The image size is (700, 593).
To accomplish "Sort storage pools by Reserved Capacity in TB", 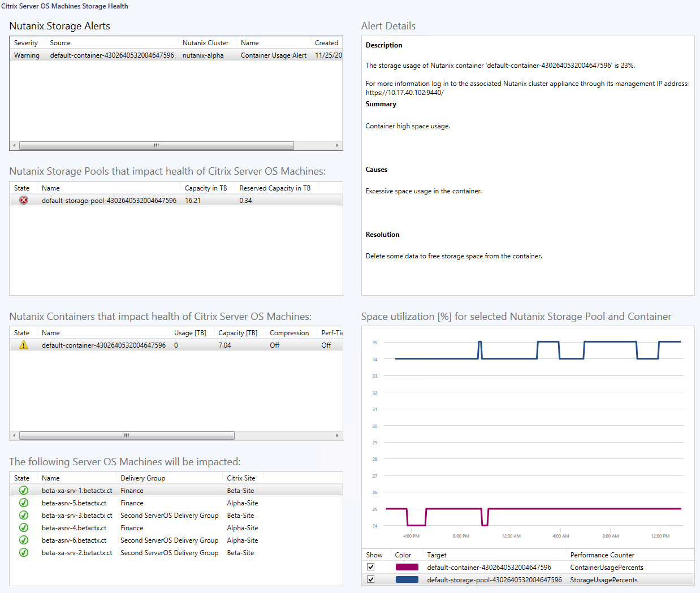I will tap(275, 188).
